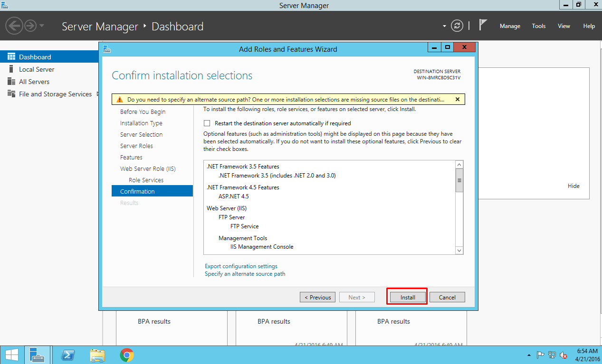This screenshot has width=602, height=364.
Task: Open Windows Start button
Action: [x=11, y=355]
